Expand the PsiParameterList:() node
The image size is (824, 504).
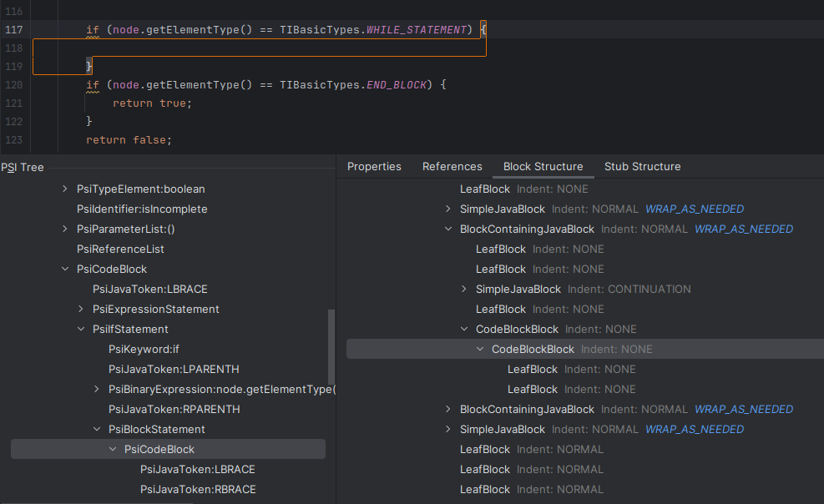point(64,229)
